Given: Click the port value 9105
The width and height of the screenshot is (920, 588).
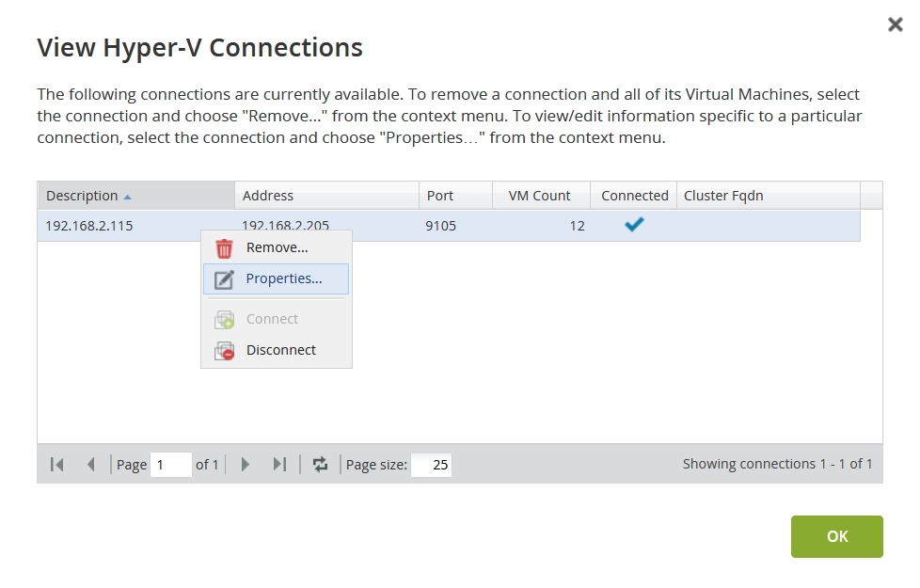Looking at the screenshot, I should [440, 226].
